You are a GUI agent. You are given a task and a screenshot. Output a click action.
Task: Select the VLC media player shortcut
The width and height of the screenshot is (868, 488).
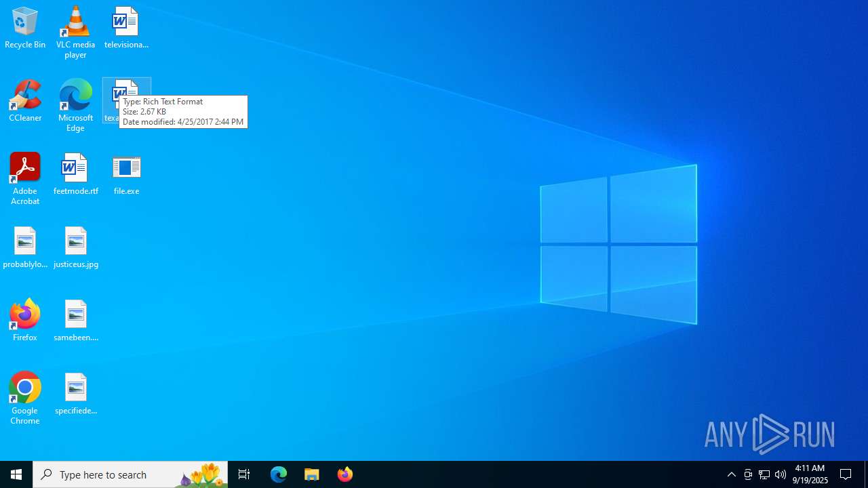[x=75, y=33]
